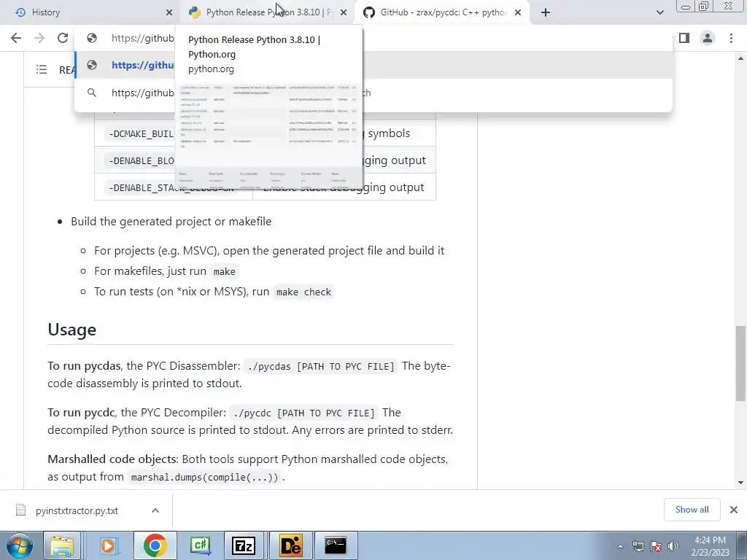Close the Python Release tab
This screenshot has width=747, height=560.
(x=344, y=12)
